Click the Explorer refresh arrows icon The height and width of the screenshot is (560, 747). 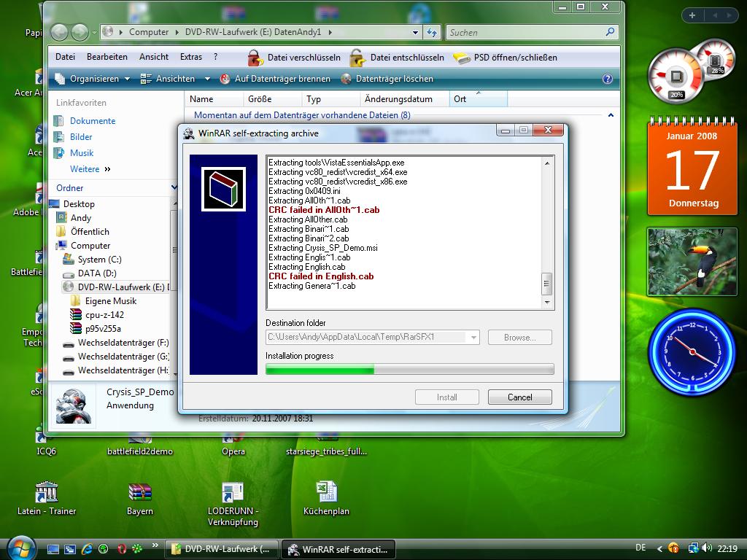pos(432,32)
